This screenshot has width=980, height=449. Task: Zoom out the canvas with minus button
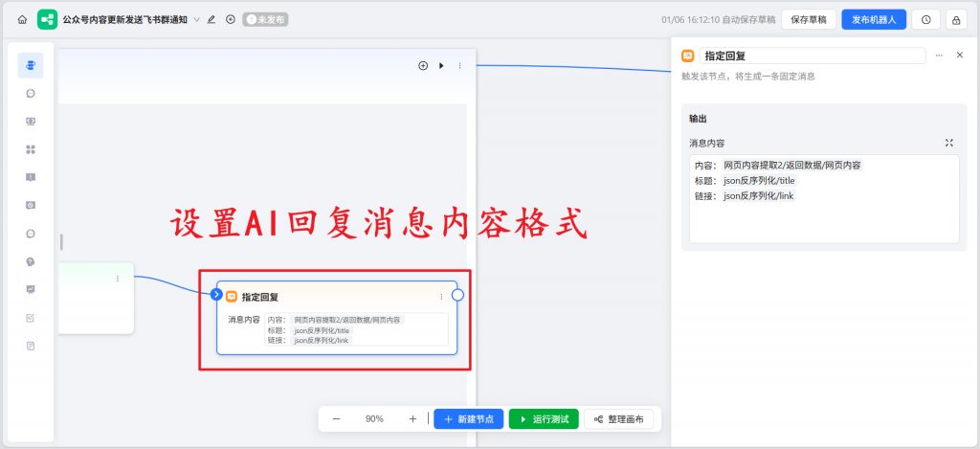336,419
